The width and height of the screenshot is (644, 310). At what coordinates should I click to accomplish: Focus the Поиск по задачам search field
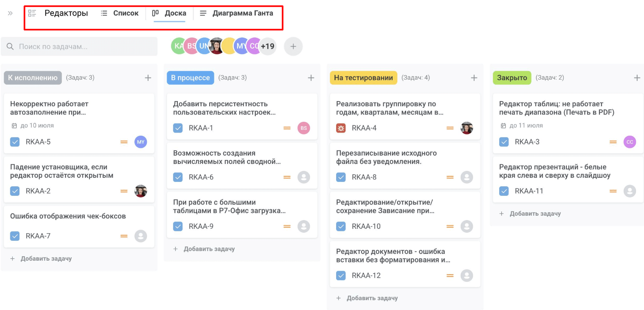pos(79,47)
